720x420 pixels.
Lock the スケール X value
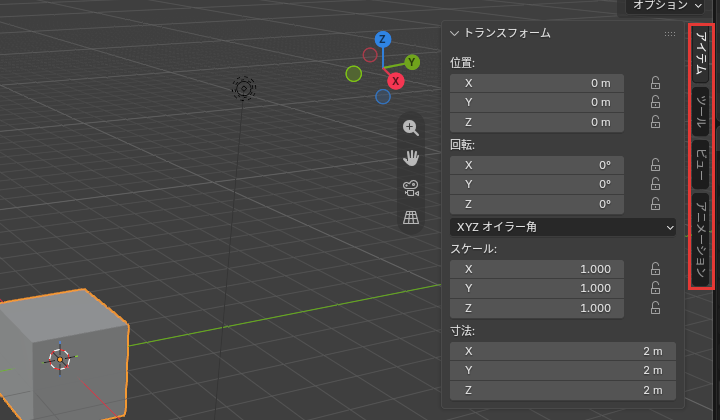[655, 269]
